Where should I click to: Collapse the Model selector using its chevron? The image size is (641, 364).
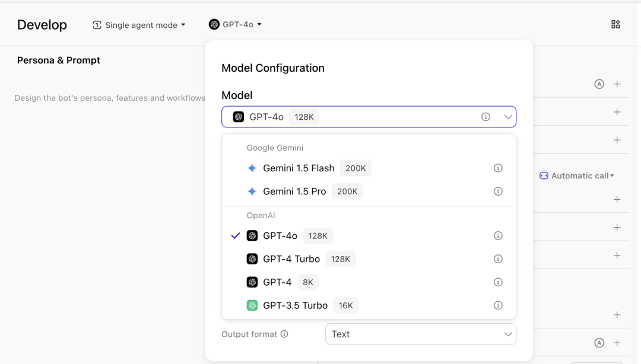click(x=508, y=117)
